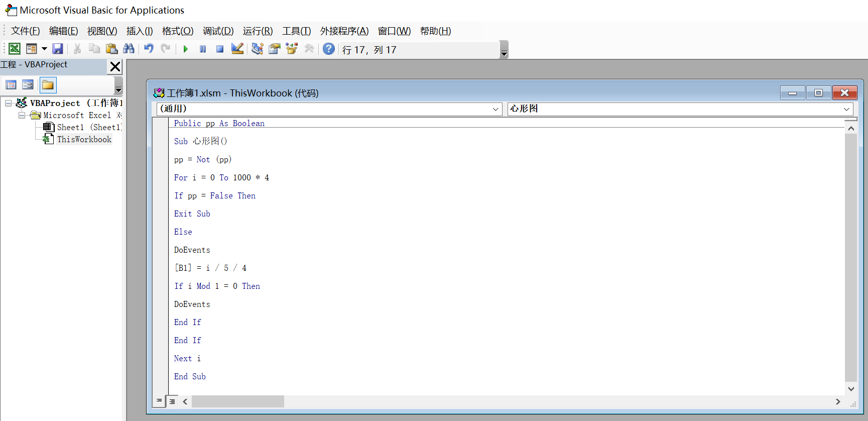Click the 'Exit Sub' code line
The height and width of the screenshot is (421, 868).
tap(192, 214)
